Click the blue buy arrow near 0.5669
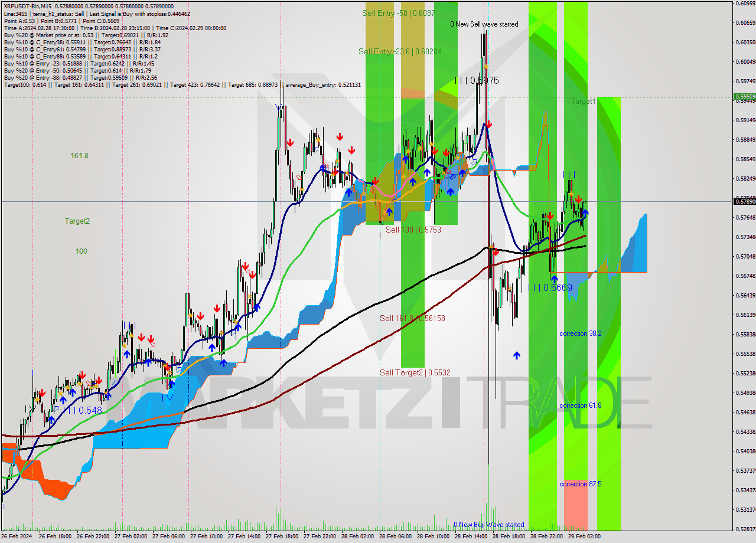 pos(554,278)
